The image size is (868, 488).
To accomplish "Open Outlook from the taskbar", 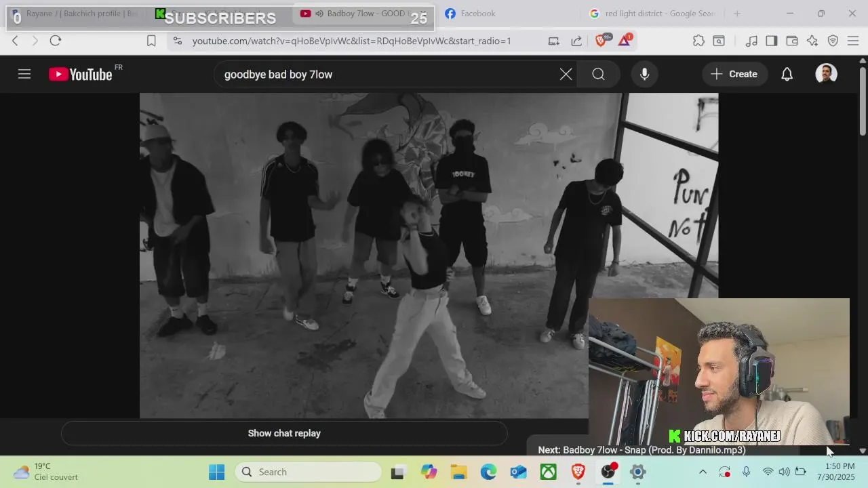I will pyautogui.click(x=518, y=472).
